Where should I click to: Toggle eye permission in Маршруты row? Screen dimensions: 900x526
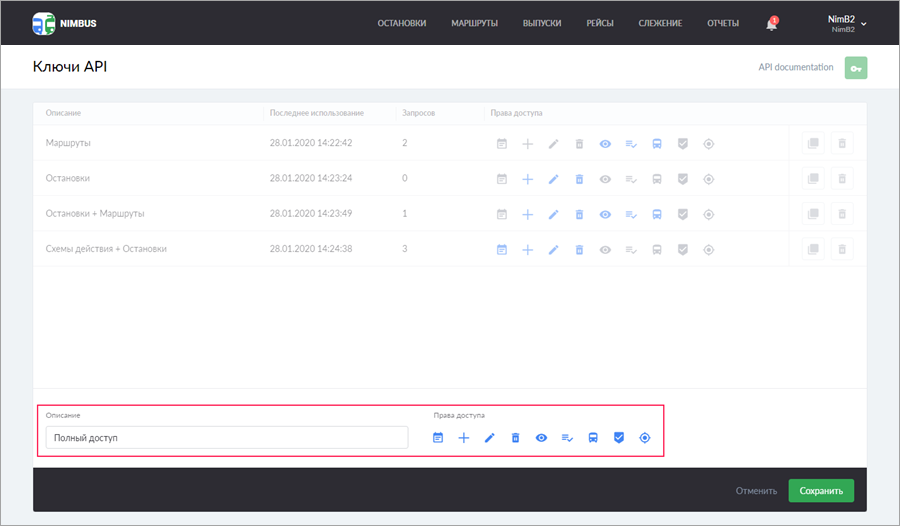pos(605,144)
